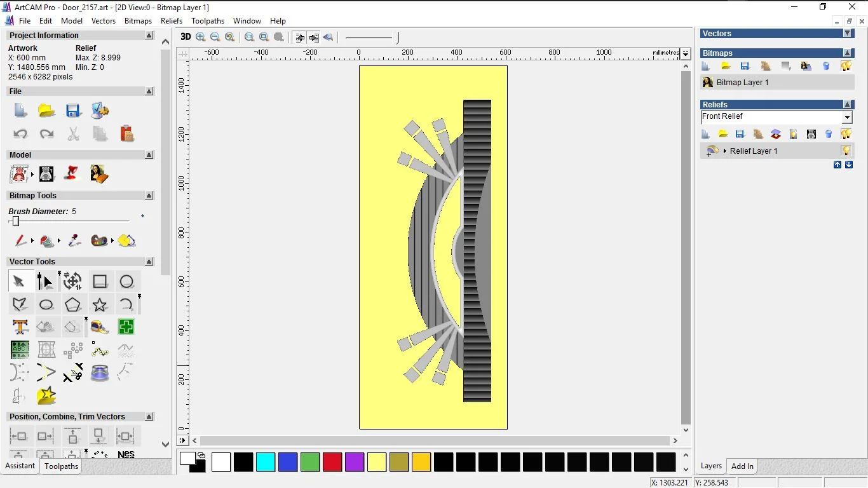Select Bitmap Layer 1 in list
This screenshot has width=868, height=488.
[742, 83]
